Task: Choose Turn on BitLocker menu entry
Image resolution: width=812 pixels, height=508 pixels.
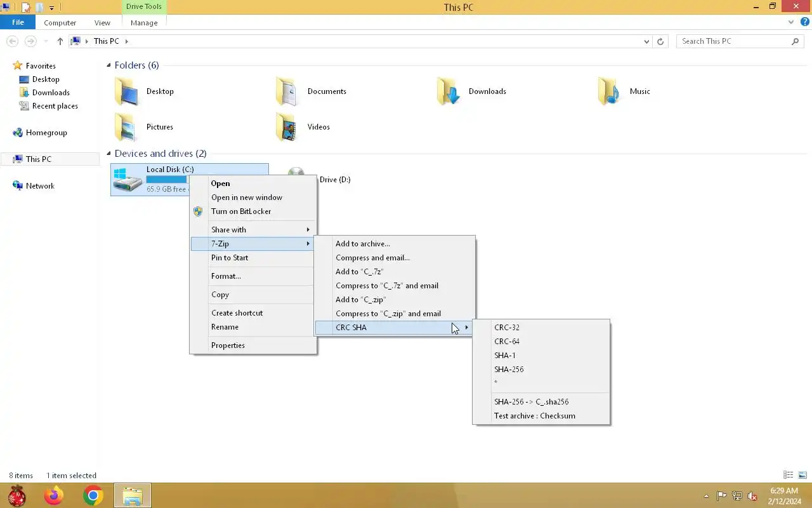Action: [253, 211]
